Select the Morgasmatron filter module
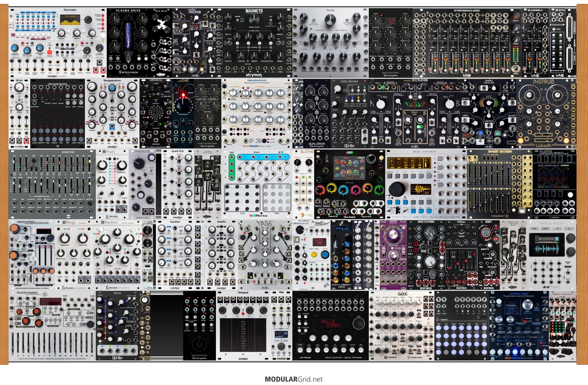Screen dimensions: 588x385 coord(112,114)
